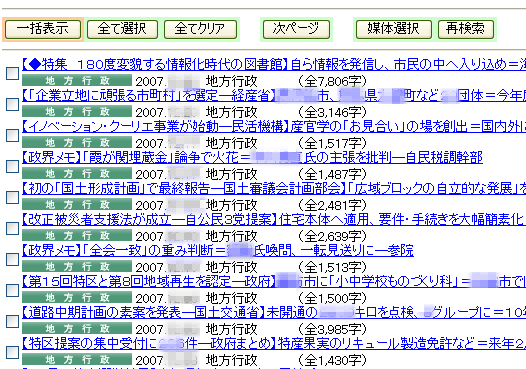526x369 pixels.
Task: Check the box for 図書館 特集 article
Action: click(12, 73)
